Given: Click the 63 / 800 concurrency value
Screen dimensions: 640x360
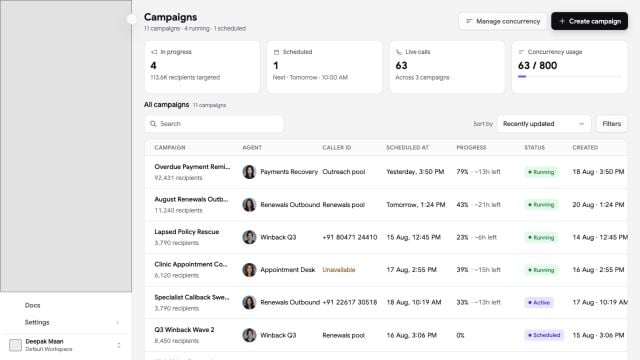Looking at the screenshot, I should pos(537,65).
